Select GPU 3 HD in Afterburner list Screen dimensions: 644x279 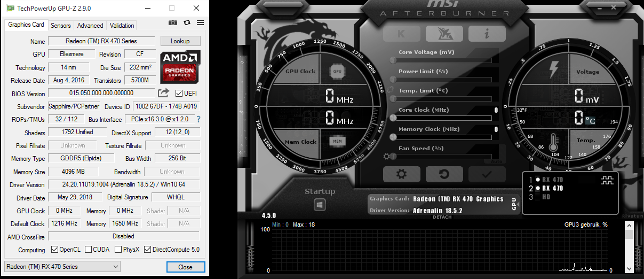(539, 197)
